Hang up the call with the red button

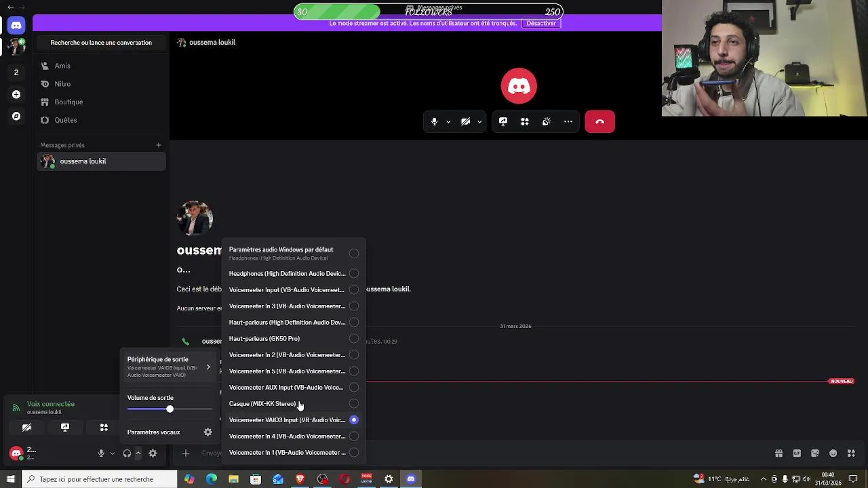click(x=600, y=122)
